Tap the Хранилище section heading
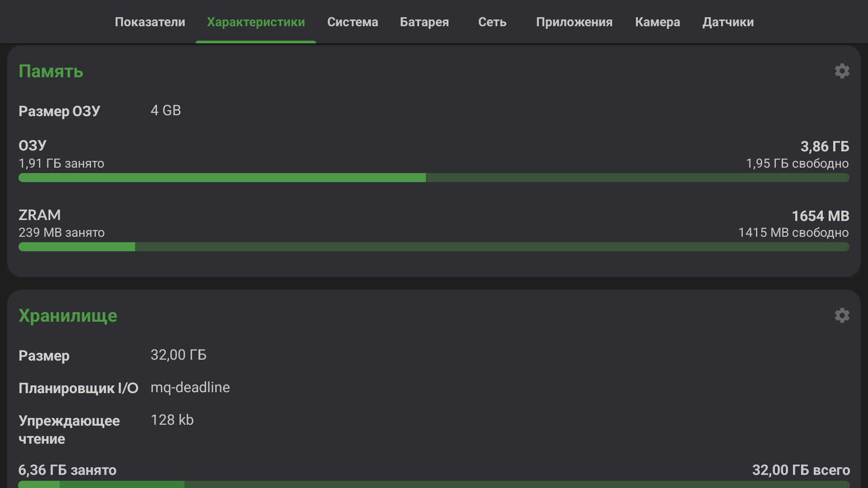The image size is (868, 488). click(x=68, y=316)
